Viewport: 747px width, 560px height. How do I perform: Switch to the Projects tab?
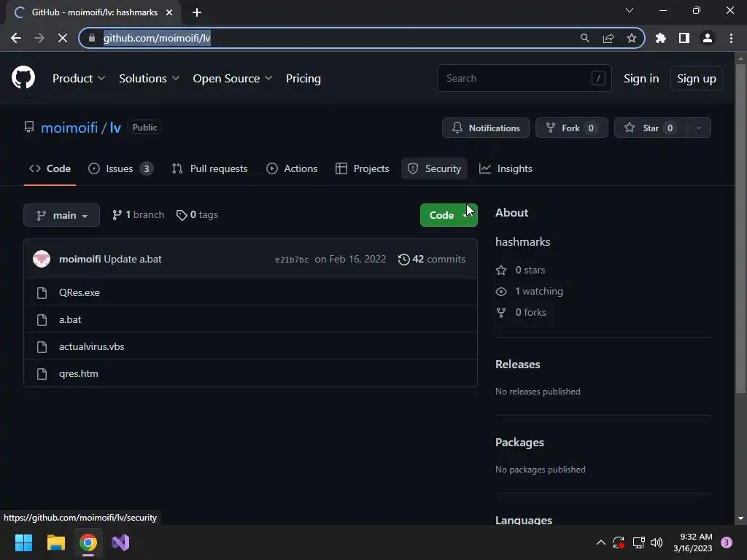tap(362, 168)
